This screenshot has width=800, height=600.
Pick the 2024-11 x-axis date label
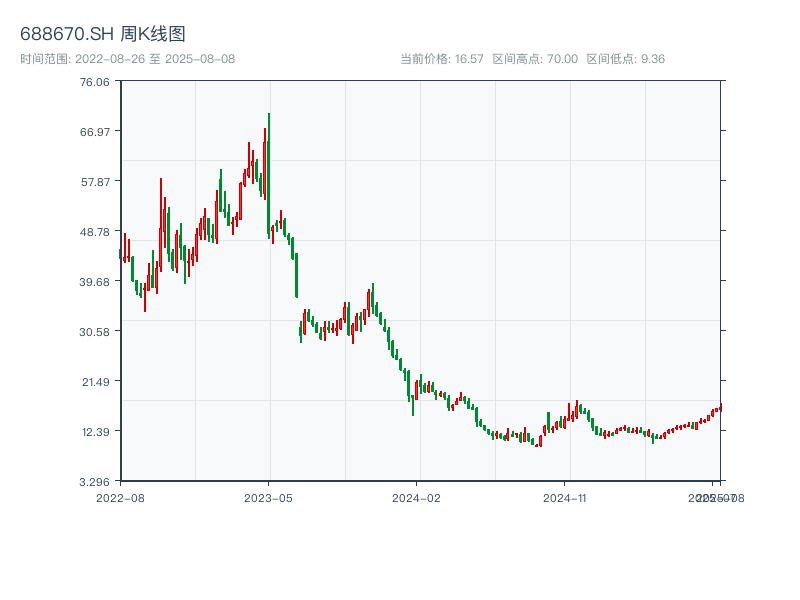[565, 497]
